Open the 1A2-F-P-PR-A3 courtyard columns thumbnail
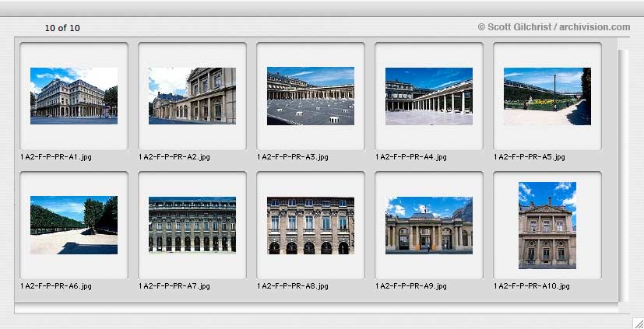 (311, 96)
